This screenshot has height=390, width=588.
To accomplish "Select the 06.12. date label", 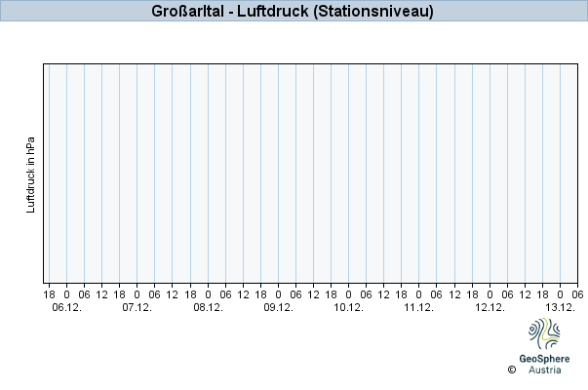I will pos(66,307).
